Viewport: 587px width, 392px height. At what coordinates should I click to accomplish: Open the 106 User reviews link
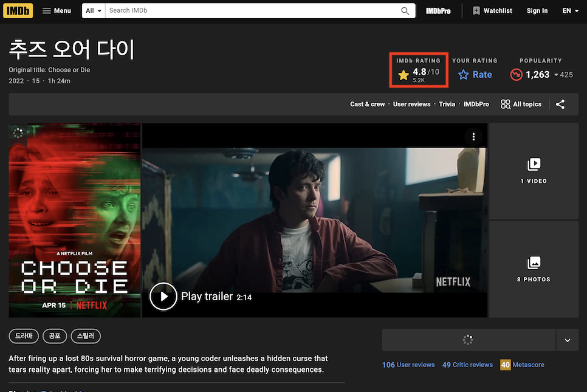tap(408, 365)
